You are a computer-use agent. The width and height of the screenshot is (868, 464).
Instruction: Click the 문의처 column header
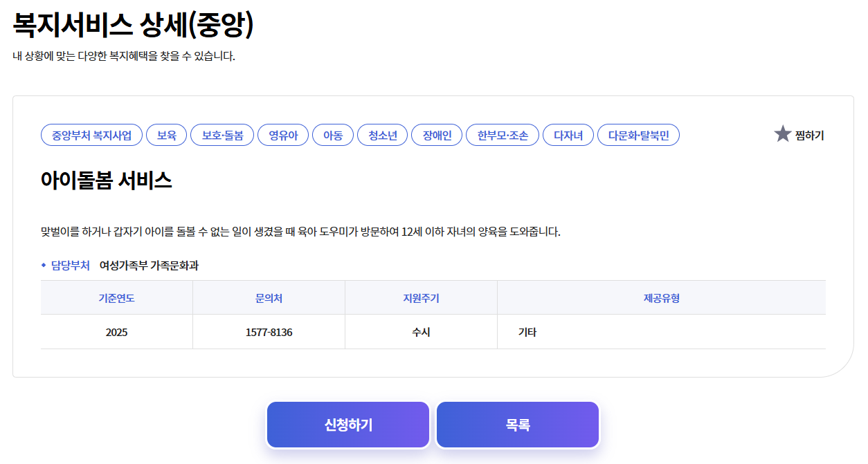click(x=269, y=298)
